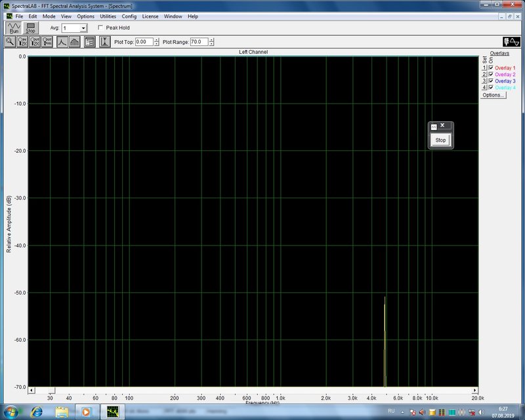Switch to line graph display icon
Viewport: 525px width, 420px height.
tap(62, 42)
